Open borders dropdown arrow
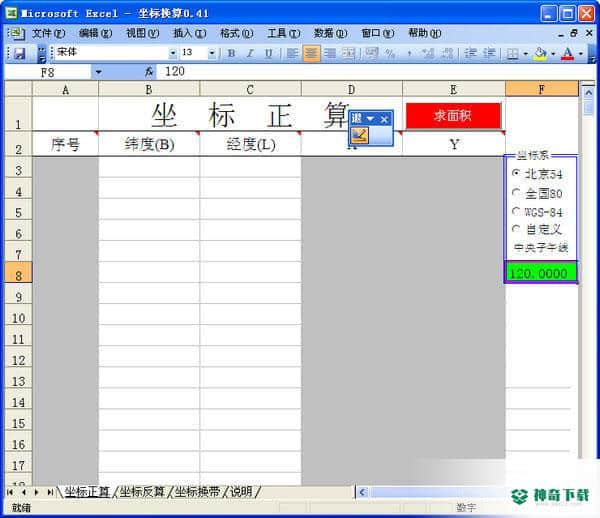 pyautogui.click(x=525, y=54)
